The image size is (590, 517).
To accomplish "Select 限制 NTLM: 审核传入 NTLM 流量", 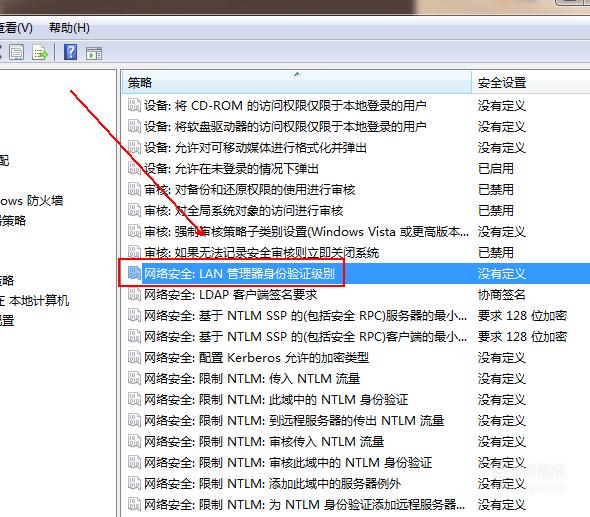I will tap(264, 442).
